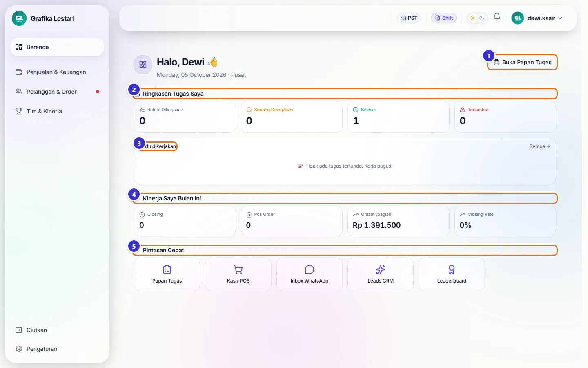
Task: Click the Tim & Kinerja trophy icon
Action: (x=19, y=111)
